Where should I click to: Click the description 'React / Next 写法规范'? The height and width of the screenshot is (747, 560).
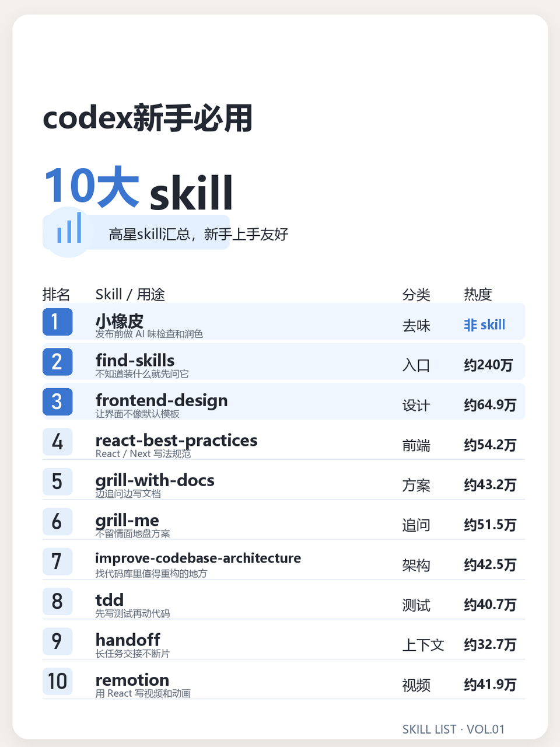(x=143, y=453)
